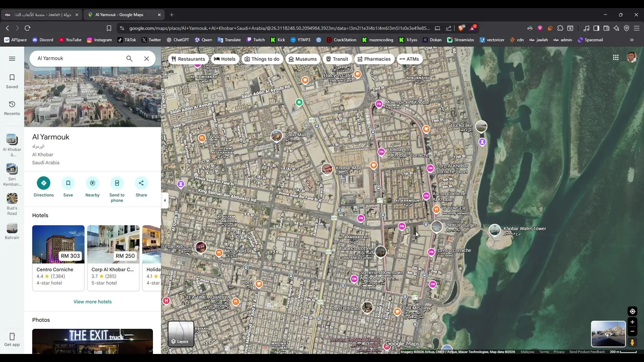
Task: Show ATMs on the map
Action: (x=409, y=59)
